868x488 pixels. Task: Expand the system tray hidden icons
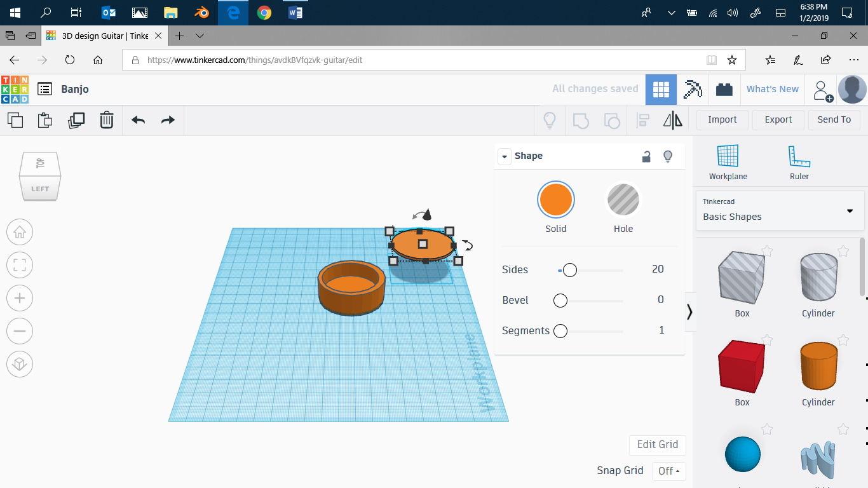pos(671,12)
